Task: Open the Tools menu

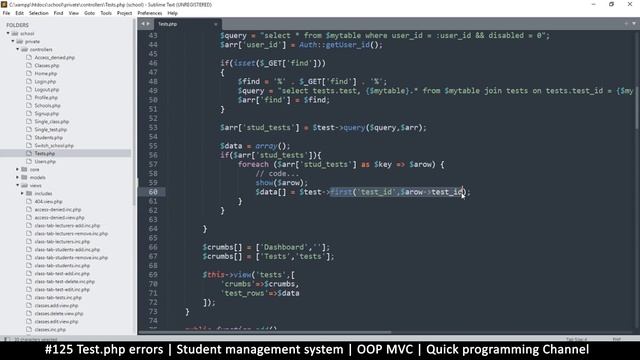Action: point(106,13)
